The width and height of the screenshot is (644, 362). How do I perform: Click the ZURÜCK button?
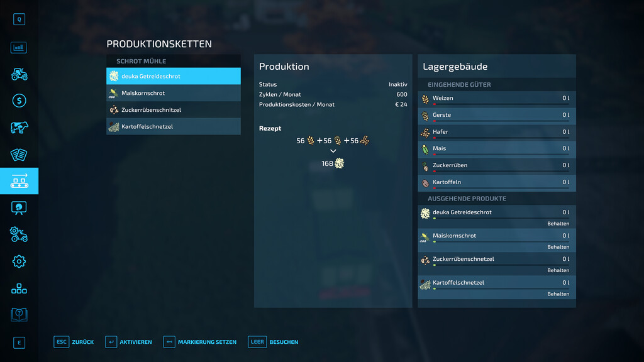click(x=74, y=342)
